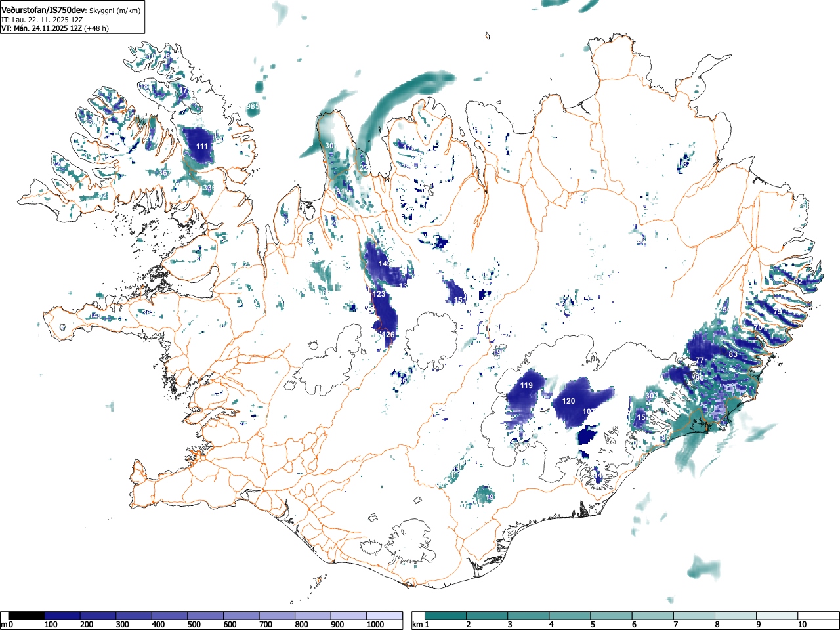Click the '7' tick on the km legend
The height and width of the screenshot is (630, 840).
pyautogui.click(x=675, y=625)
